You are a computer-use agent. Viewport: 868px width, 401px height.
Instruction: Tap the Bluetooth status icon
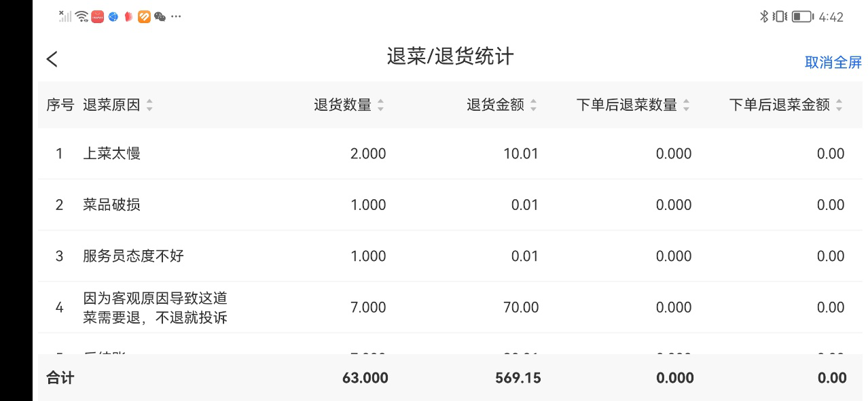tap(763, 17)
